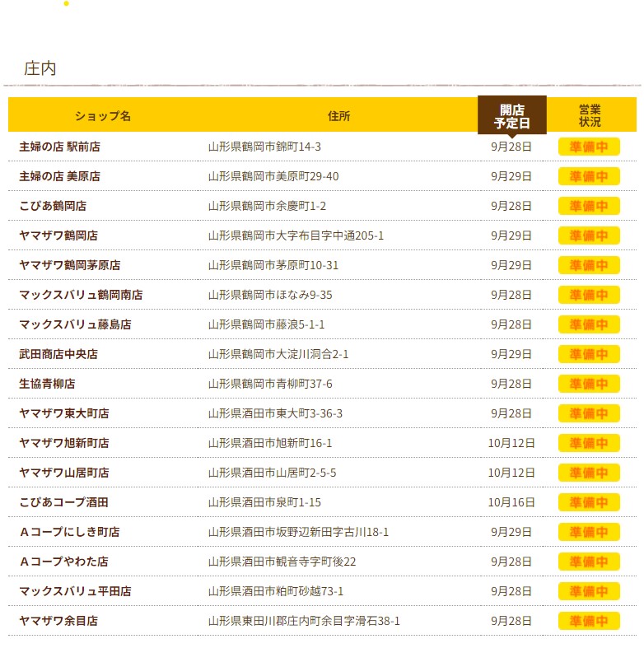
Task: Click the Ａコープにしき町店 shop name
Action: (69, 532)
